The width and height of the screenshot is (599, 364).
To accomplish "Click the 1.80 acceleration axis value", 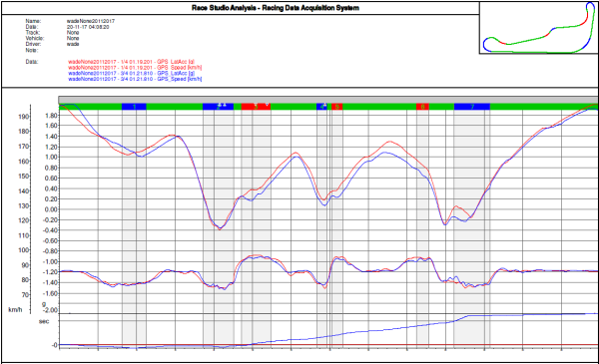I will (51, 116).
